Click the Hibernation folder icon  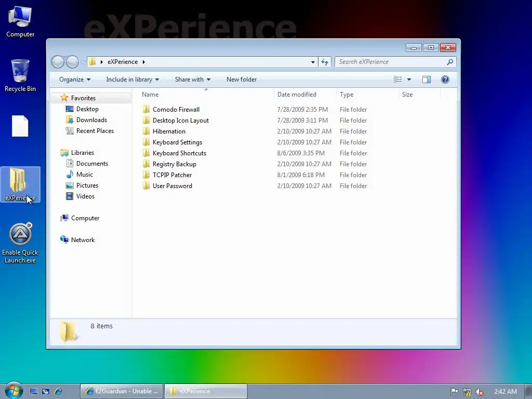coord(146,131)
